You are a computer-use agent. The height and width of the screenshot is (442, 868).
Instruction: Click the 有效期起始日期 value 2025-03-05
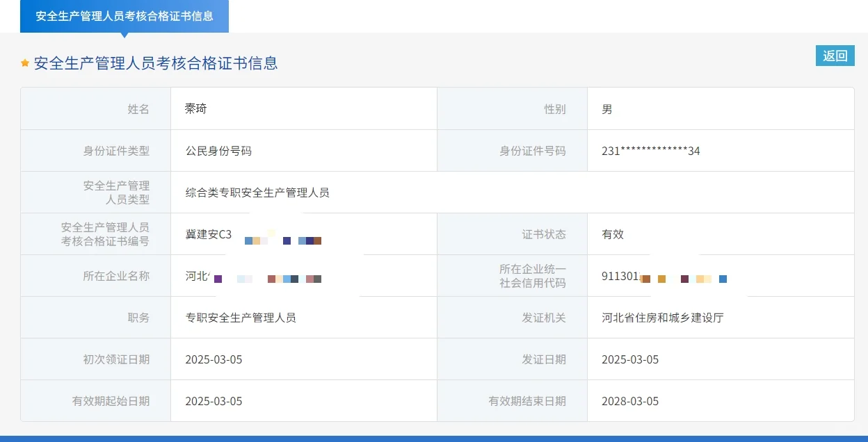click(214, 401)
